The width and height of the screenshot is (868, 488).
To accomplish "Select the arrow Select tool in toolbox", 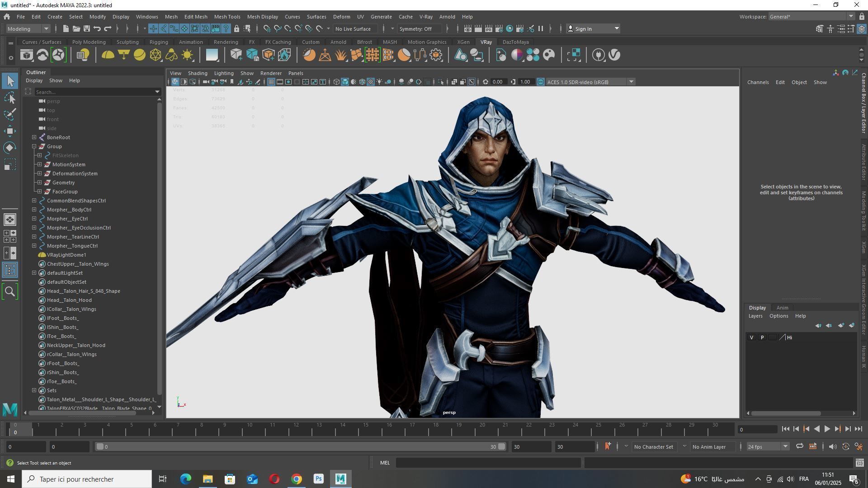I will click(x=10, y=81).
